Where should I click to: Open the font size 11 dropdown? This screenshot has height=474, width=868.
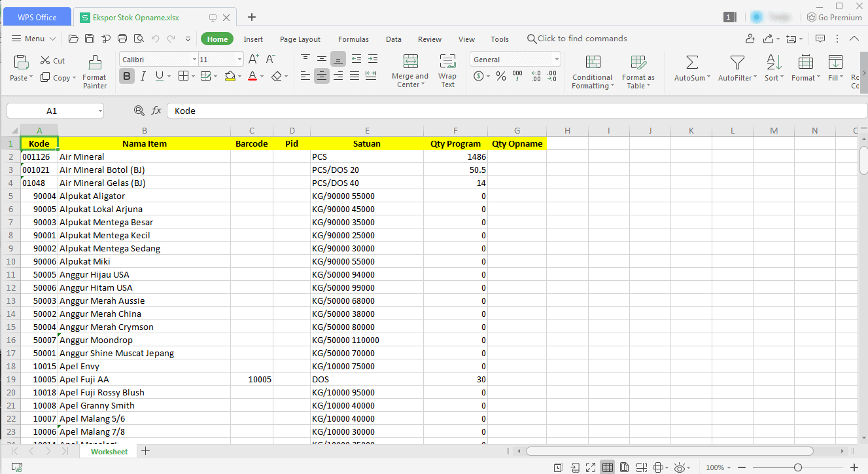(x=239, y=60)
